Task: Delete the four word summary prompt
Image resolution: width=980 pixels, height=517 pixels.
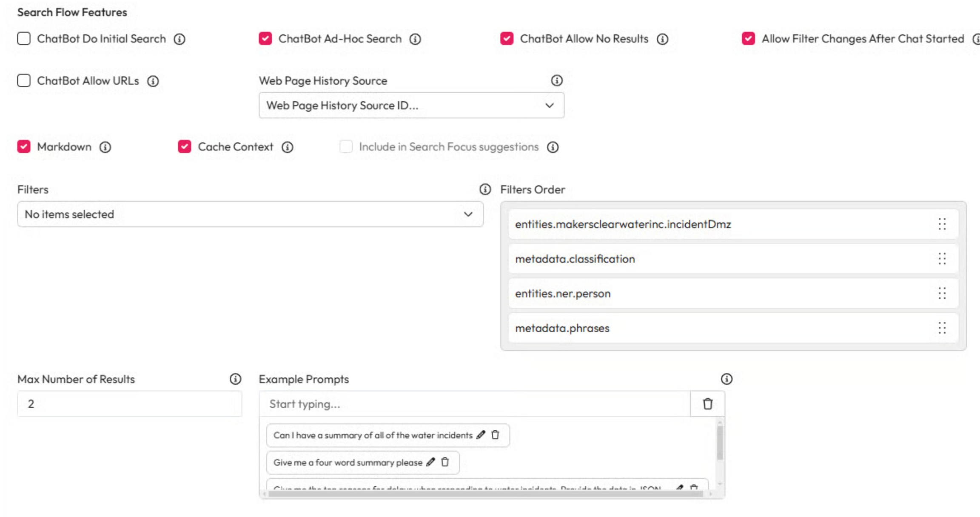Action: point(445,462)
